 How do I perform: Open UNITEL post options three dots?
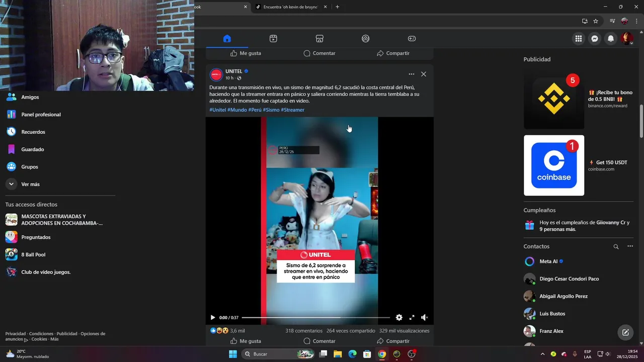coord(412,74)
